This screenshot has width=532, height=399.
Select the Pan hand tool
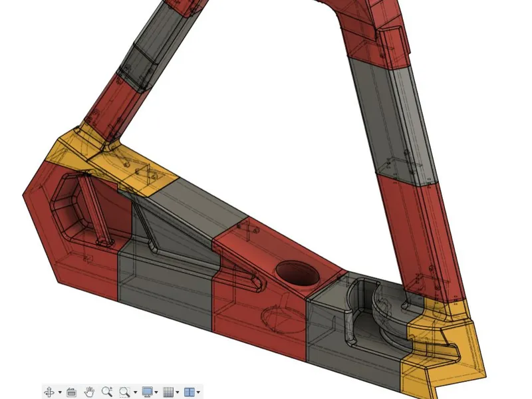tap(89, 392)
